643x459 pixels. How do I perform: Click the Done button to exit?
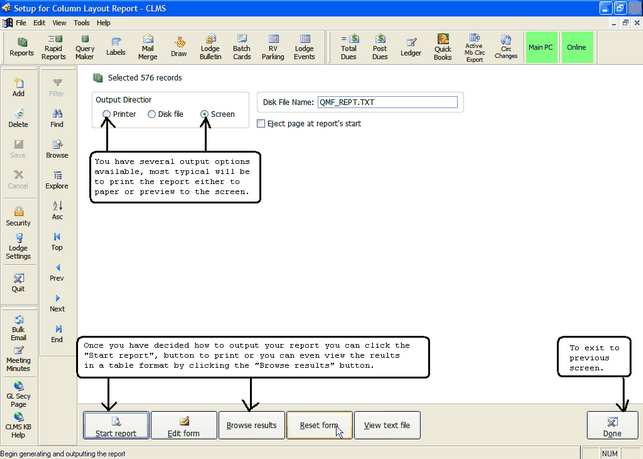(612, 426)
